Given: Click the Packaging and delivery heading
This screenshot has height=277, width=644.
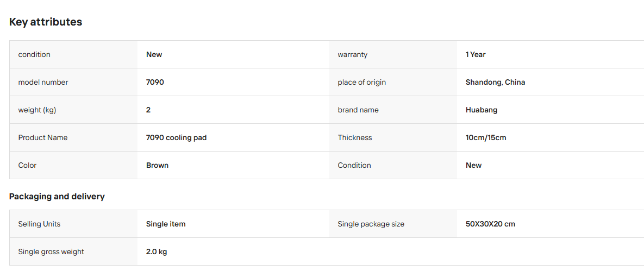Looking at the screenshot, I should tap(57, 197).
